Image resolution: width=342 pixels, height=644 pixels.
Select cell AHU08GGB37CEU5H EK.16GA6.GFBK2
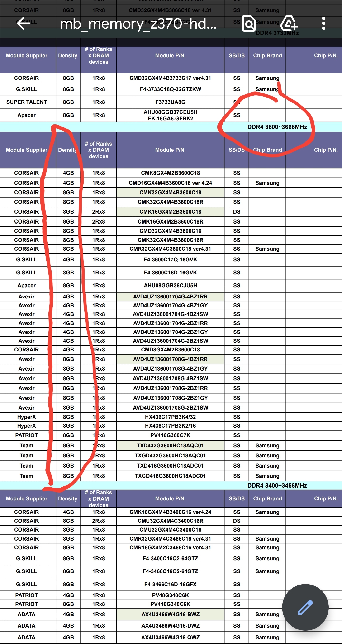[x=170, y=115]
